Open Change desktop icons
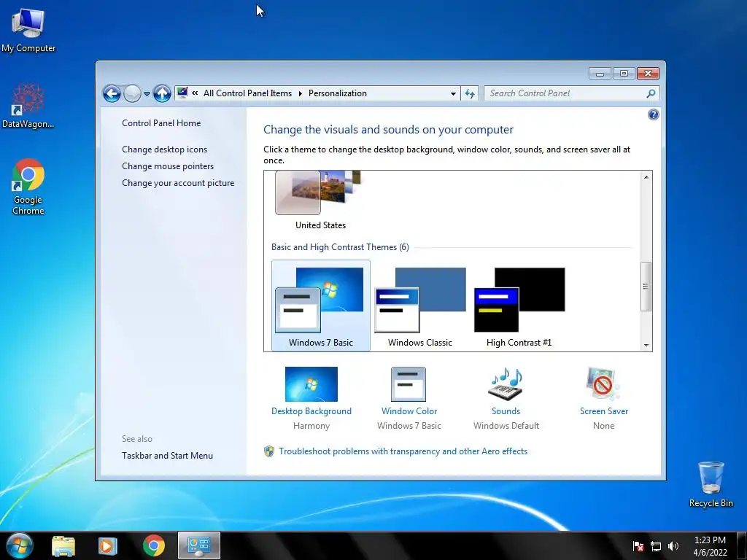 coord(164,149)
